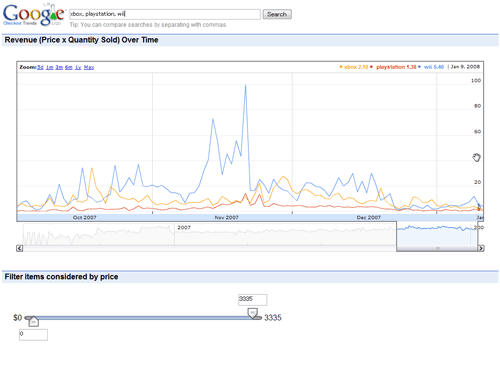Set chart zoom to 1y
The image size is (500, 382).
click(x=78, y=67)
